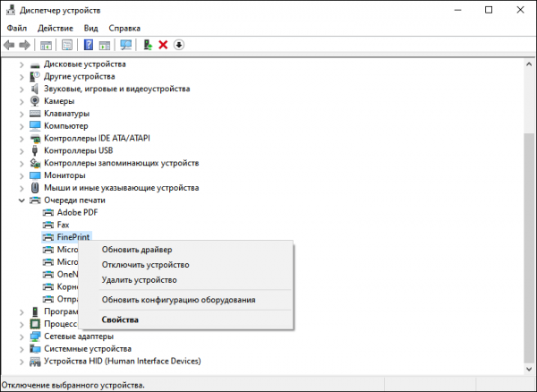Click the storage controllers icon

[x=35, y=163]
